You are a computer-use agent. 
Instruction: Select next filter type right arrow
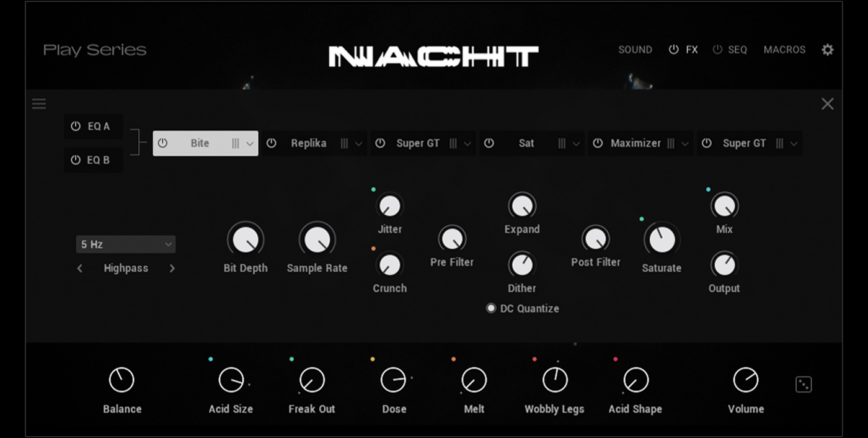coord(172,269)
